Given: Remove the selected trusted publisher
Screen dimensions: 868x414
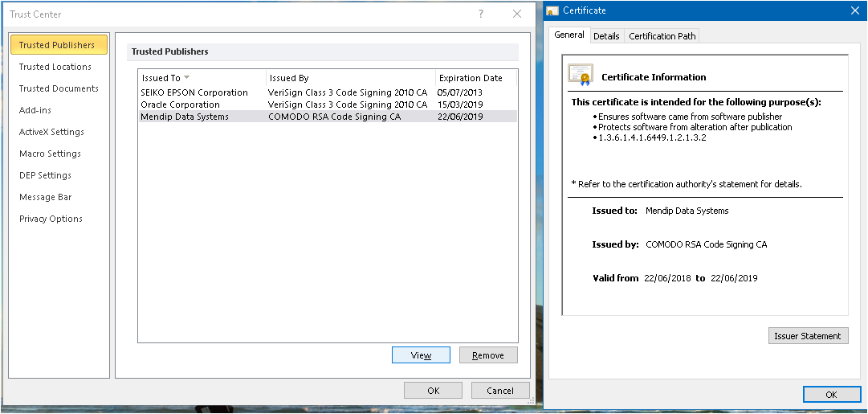Looking at the screenshot, I should coord(488,355).
